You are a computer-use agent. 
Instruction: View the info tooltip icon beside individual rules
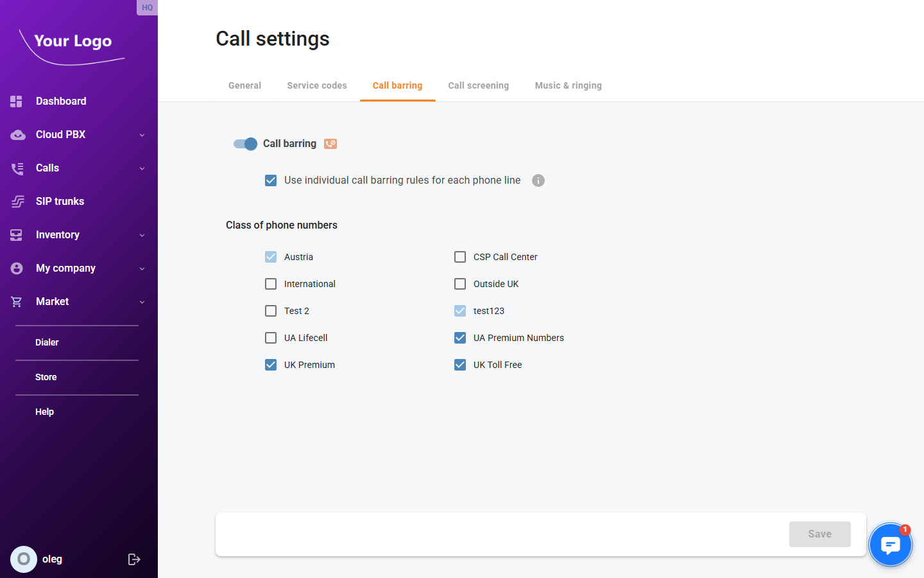click(538, 180)
